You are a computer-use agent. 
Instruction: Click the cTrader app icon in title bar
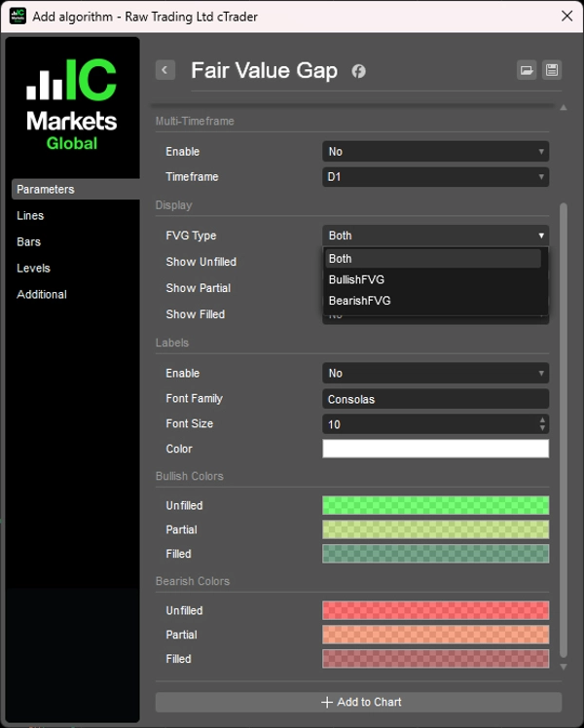(x=18, y=16)
